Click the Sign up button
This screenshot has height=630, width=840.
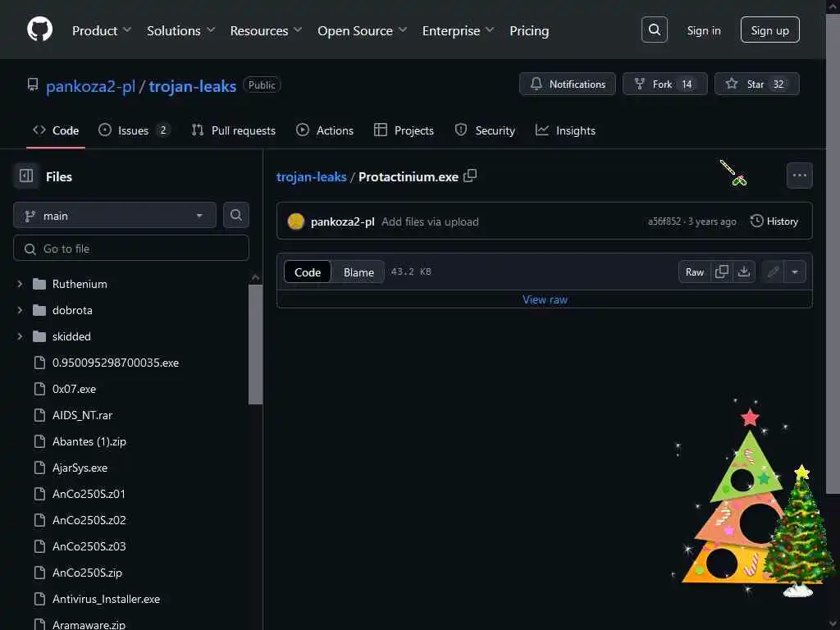(769, 30)
